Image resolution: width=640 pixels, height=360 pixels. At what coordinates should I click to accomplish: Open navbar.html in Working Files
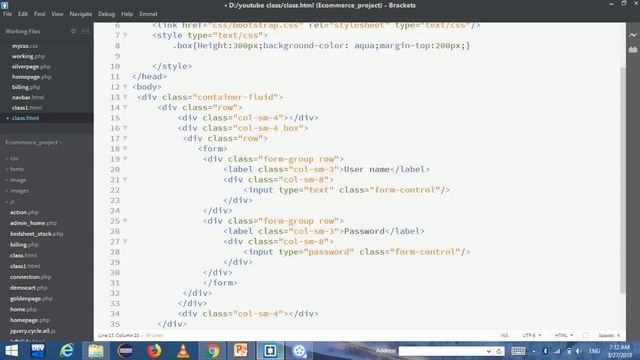28,98
